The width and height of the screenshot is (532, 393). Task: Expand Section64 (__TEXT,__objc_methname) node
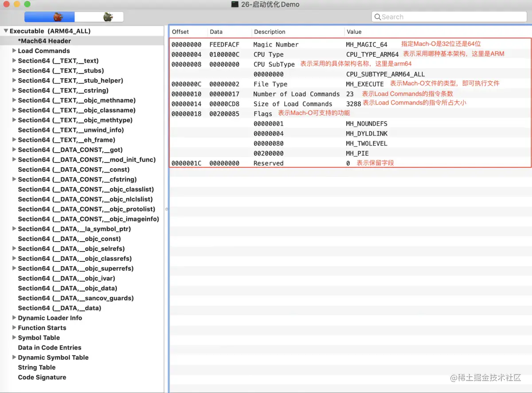pyautogui.click(x=14, y=100)
